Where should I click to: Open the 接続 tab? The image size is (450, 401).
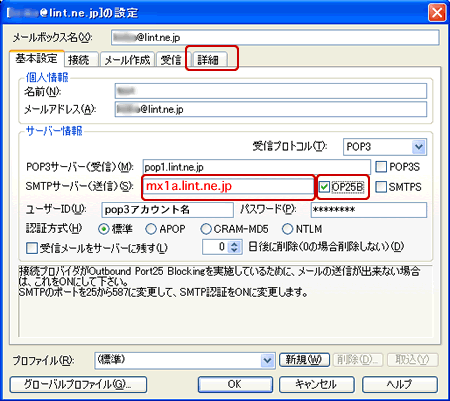(x=81, y=60)
